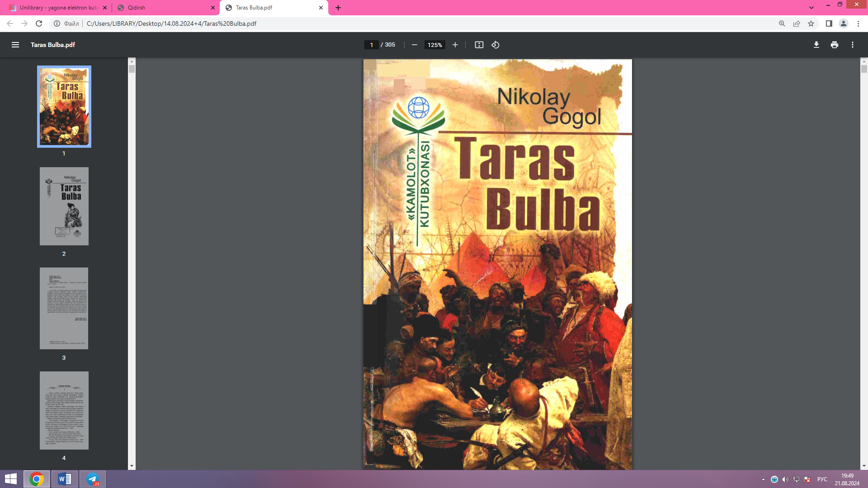Image resolution: width=868 pixels, height=488 pixels.
Task: Toggle the PDF sidebar menu icon
Action: tap(15, 45)
